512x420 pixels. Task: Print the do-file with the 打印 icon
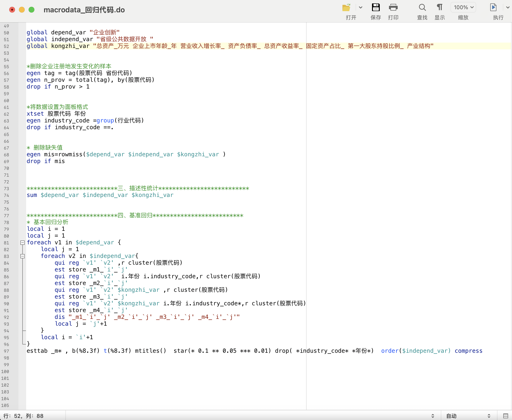[393, 7]
